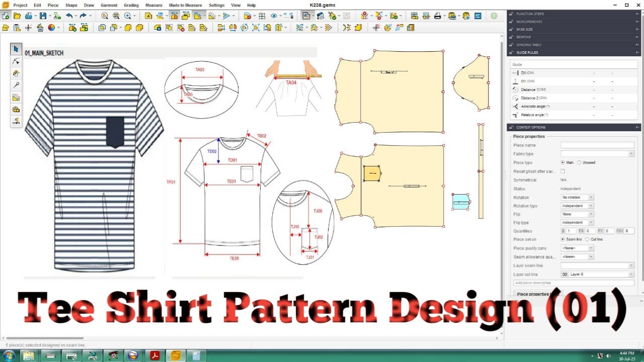This screenshot has width=644, height=362.
Task: Select the Seam line radio button
Action: (562, 239)
